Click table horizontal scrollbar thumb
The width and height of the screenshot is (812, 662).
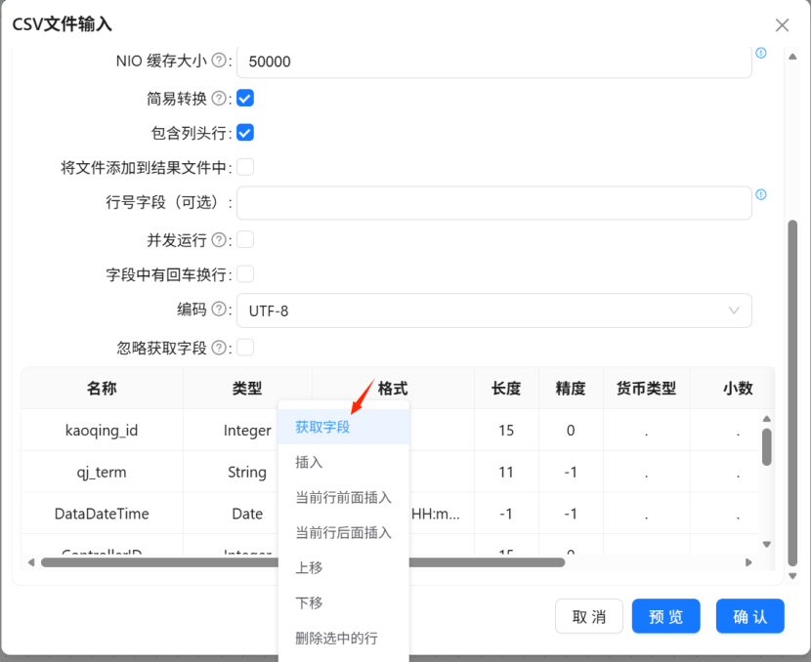point(303,562)
